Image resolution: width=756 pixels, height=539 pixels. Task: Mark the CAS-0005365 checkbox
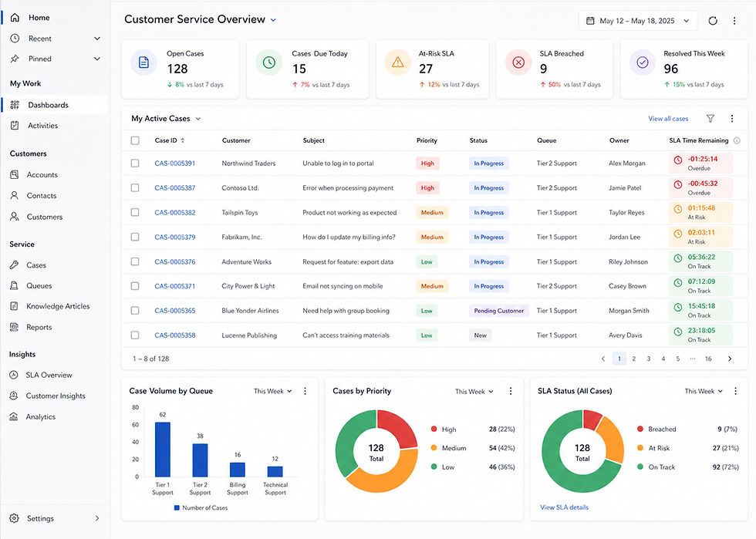pos(135,311)
